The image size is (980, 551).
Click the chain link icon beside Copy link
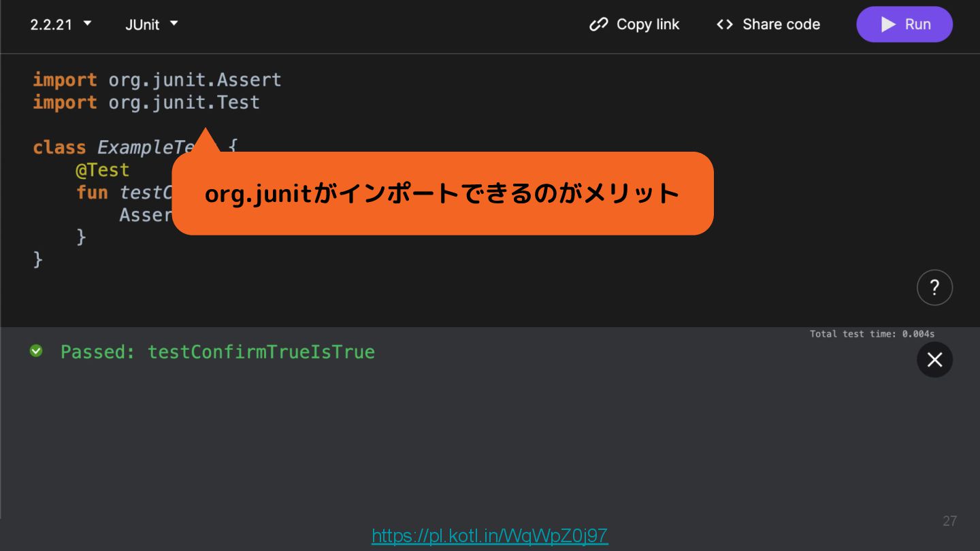pyautogui.click(x=598, y=24)
